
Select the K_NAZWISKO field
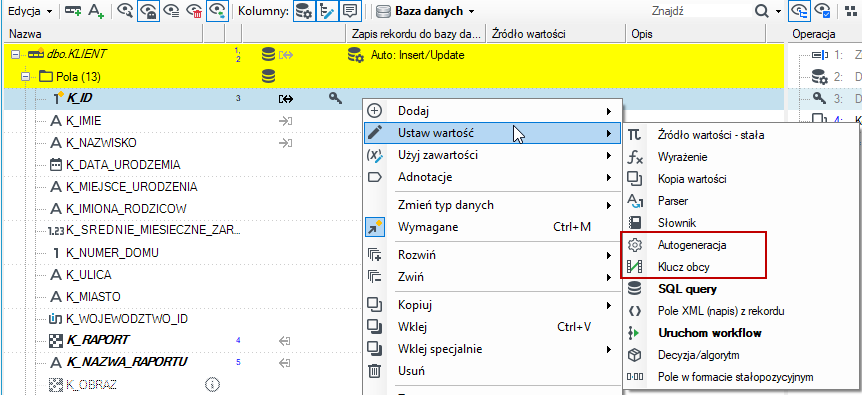click(x=101, y=143)
